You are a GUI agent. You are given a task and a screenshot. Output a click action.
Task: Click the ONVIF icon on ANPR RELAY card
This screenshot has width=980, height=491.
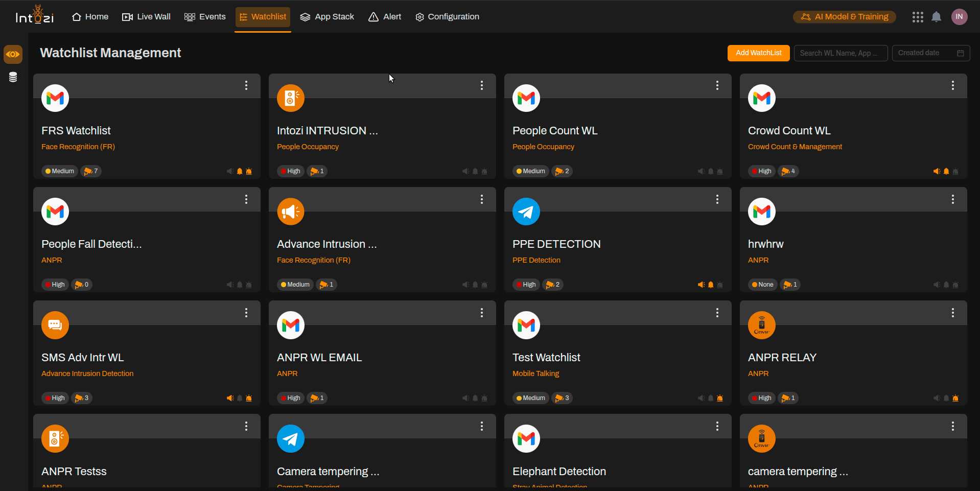(x=761, y=325)
